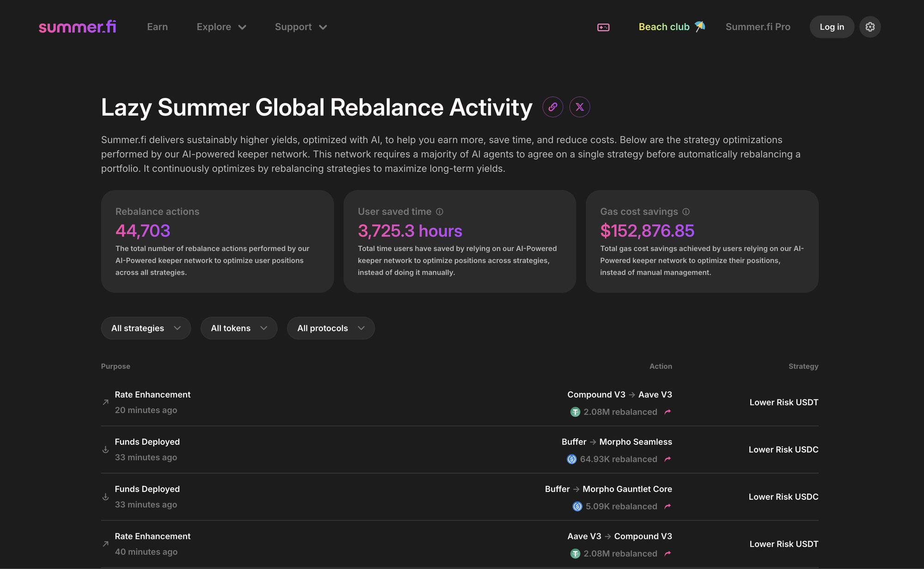Click the game controller icon in header

603,27
